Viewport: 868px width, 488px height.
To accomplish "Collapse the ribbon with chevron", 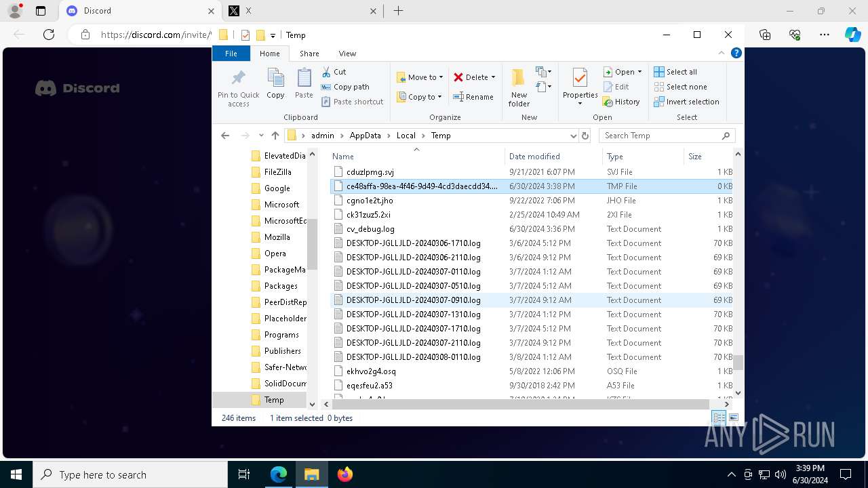I will (722, 53).
